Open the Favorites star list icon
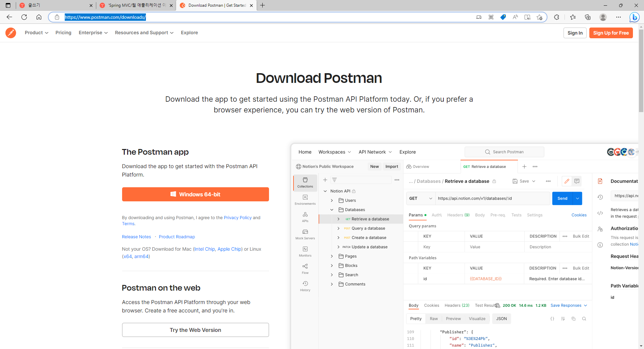This screenshot has height=349, width=644. 573,17
